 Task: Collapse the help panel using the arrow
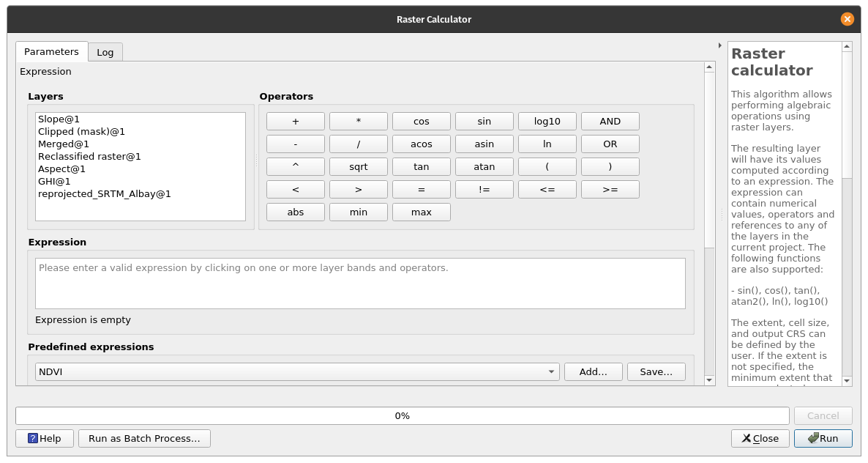tap(720, 45)
